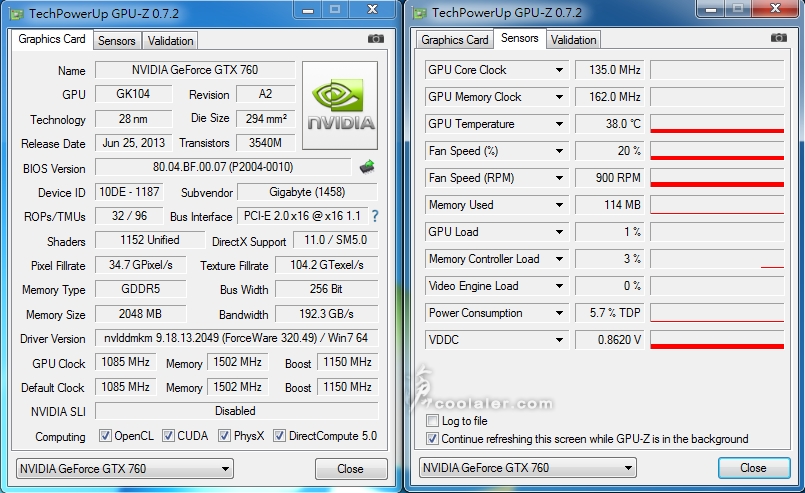Switch to Validation tab in right window

click(x=573, y=40)
